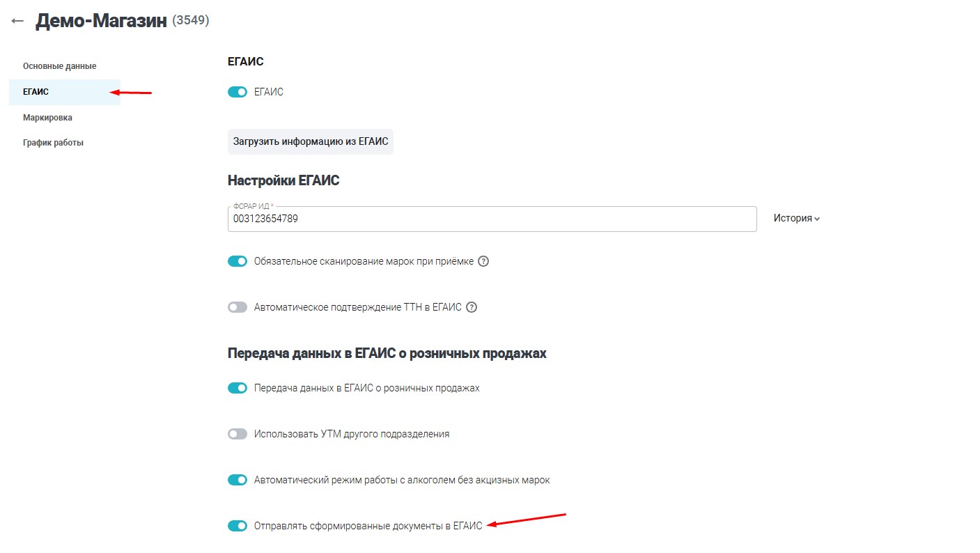Image resolution: width=980 pixels, height=553 pixels.
Task: Open the График работы section
Action: pos(54,142)
